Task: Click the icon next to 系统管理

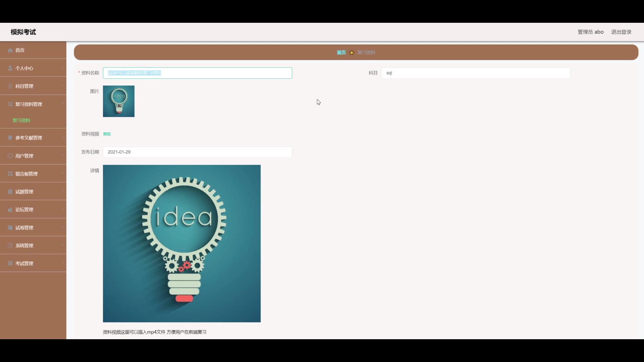Action: (10, 245)
